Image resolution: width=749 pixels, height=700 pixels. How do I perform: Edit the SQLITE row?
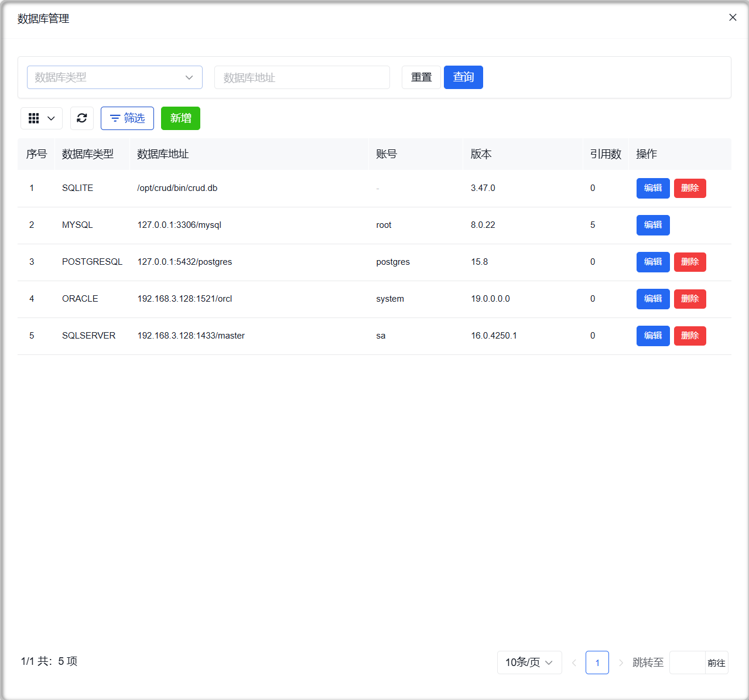coord(653,188)
